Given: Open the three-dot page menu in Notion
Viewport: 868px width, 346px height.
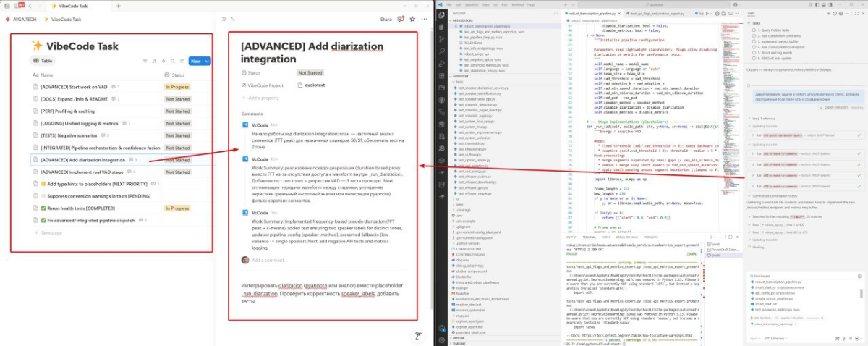Looking at the screenshot, I should 425,19.
